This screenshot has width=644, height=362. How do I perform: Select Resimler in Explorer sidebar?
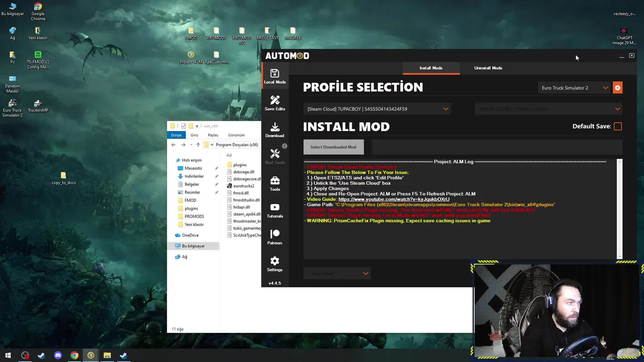192,193
